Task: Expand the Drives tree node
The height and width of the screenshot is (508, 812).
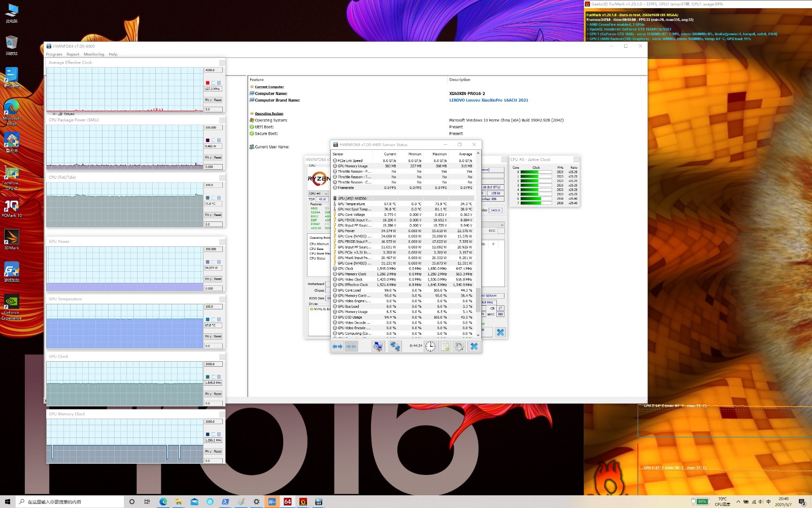Action: pyautogui.click(x=54, y=114)
